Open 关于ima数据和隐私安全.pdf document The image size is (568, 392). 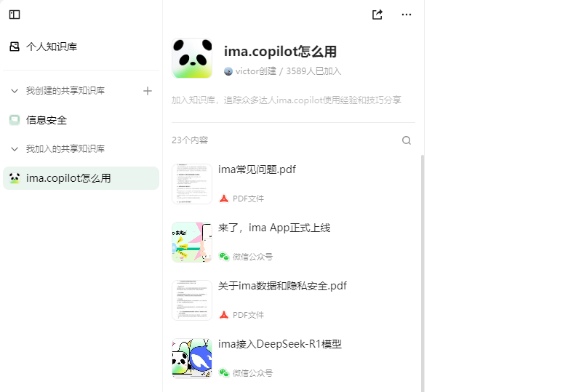point(282,287)
